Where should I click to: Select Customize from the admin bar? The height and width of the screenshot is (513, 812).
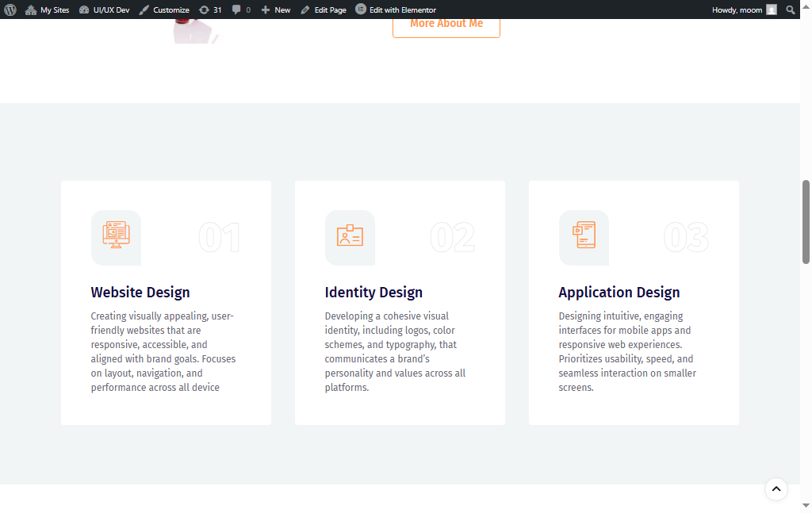tap(165, 10)
